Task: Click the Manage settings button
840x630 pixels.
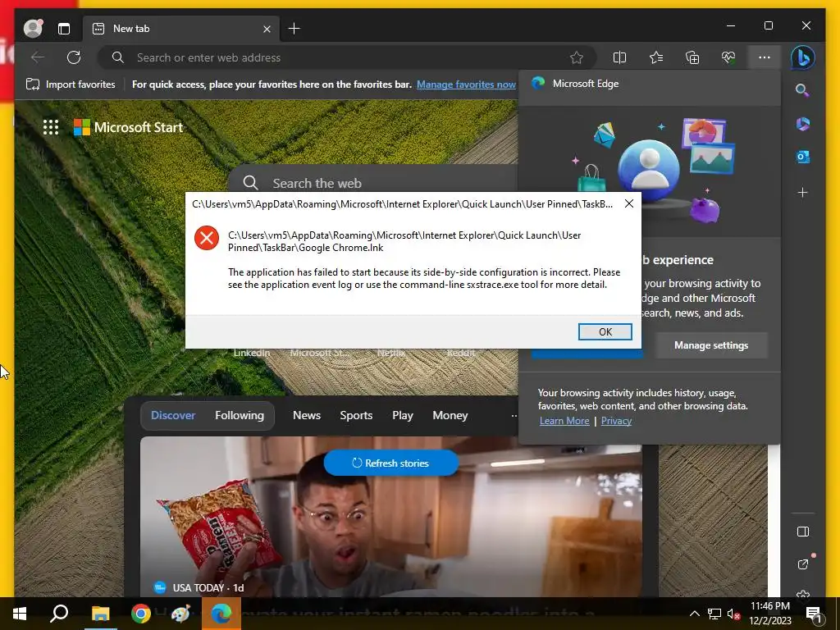Action: pyautogui.click(x=711, y=345)
